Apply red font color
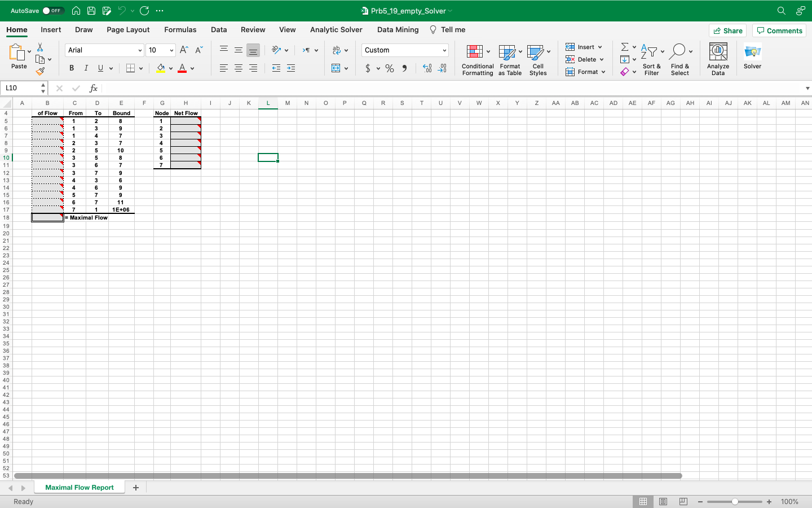 click(x=182, y=68)
